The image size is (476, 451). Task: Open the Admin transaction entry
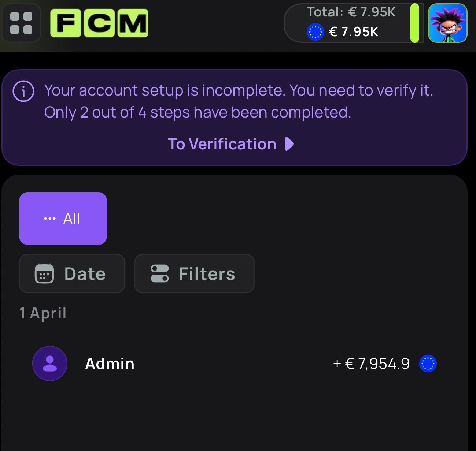click(x=110, y=364)
